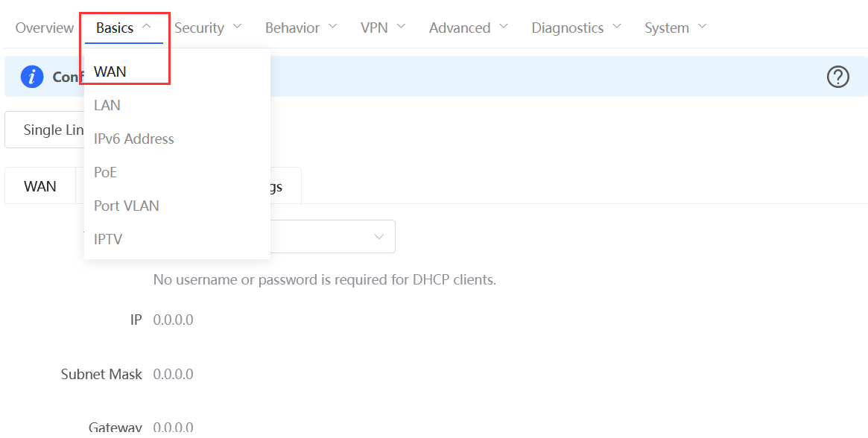Open the Overview page
Screen dimensions: 868x438
[x=45, y=28]
